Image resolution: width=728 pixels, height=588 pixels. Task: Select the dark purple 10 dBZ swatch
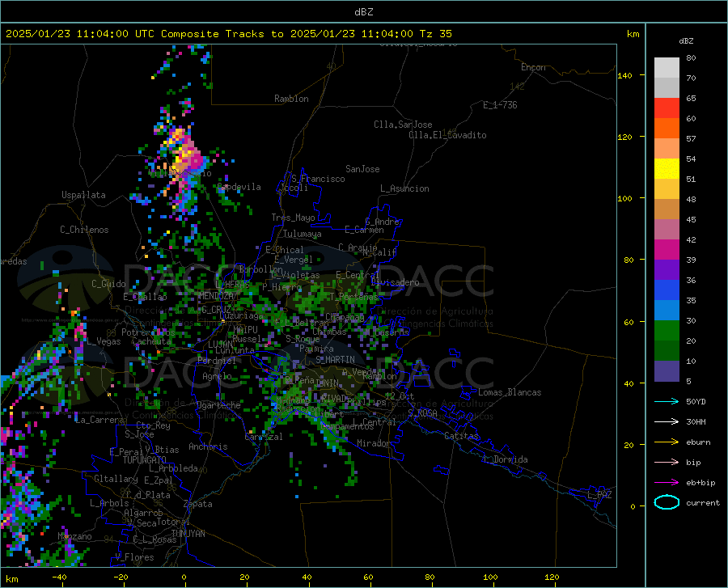click(x=667, y=370)
